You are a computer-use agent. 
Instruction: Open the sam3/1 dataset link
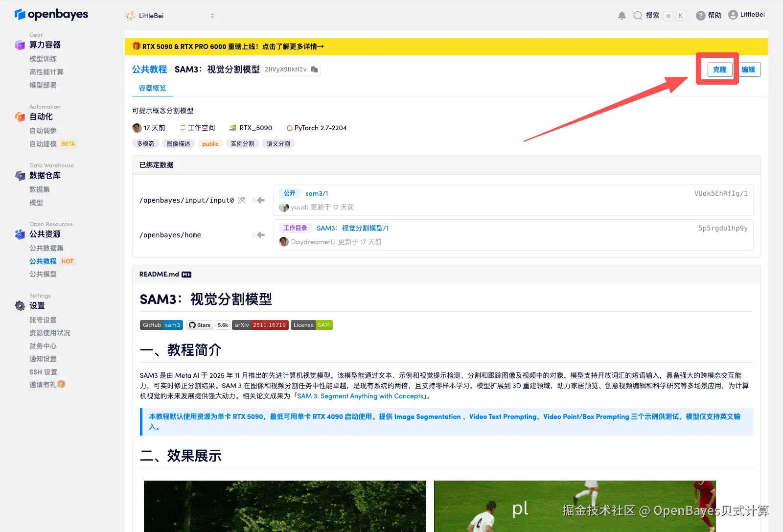[x=316, y=193]
